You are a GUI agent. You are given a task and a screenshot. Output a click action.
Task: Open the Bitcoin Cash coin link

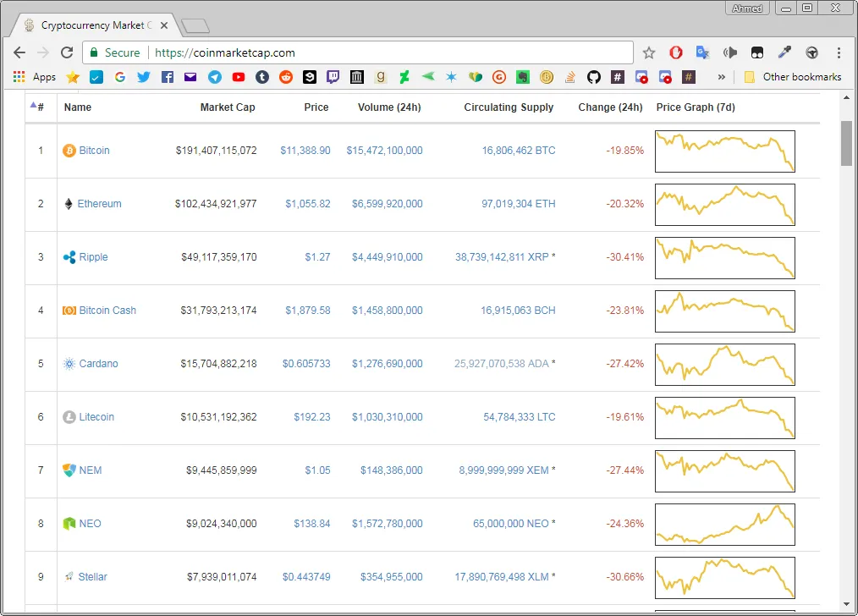(107, 311)
